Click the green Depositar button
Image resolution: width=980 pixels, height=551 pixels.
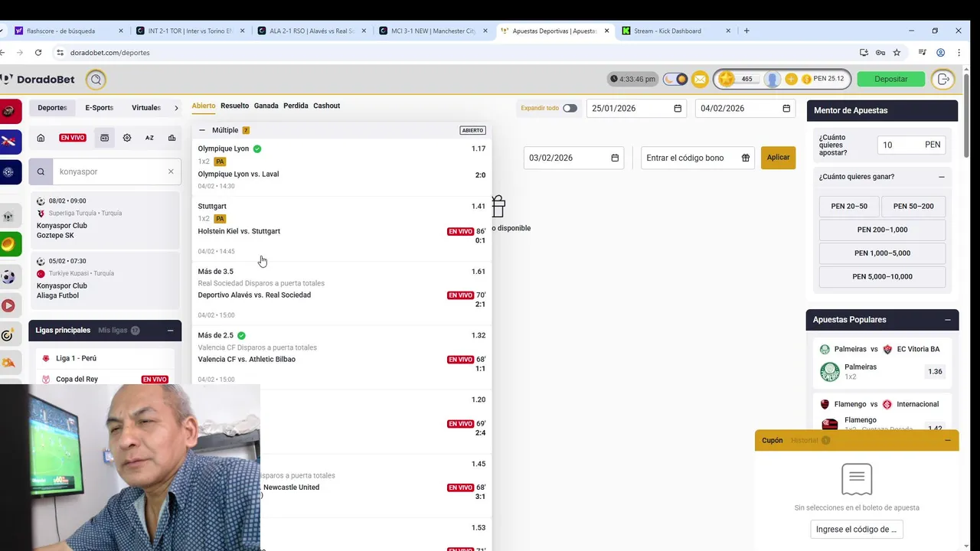pyautogui.click(x=890, y=79)
